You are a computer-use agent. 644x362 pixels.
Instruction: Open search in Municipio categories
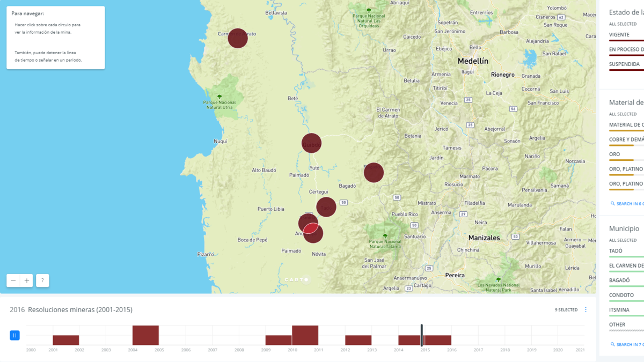click(627, 344)
